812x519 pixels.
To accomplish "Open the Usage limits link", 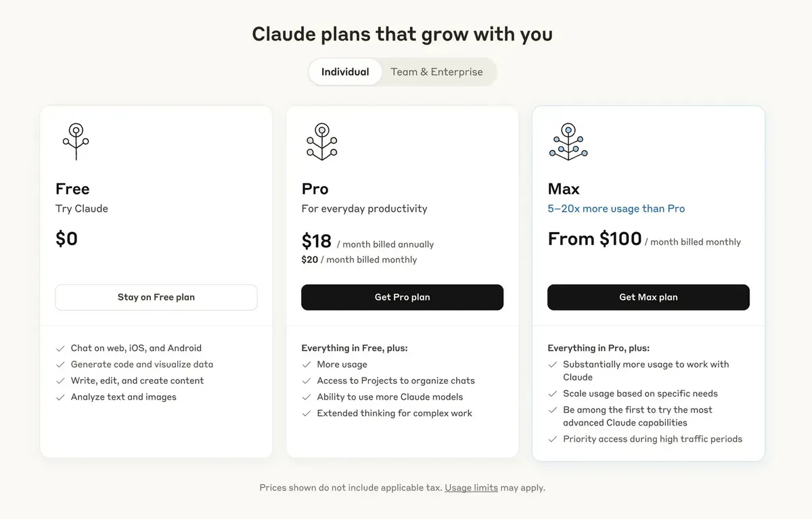I will point(471,487).
